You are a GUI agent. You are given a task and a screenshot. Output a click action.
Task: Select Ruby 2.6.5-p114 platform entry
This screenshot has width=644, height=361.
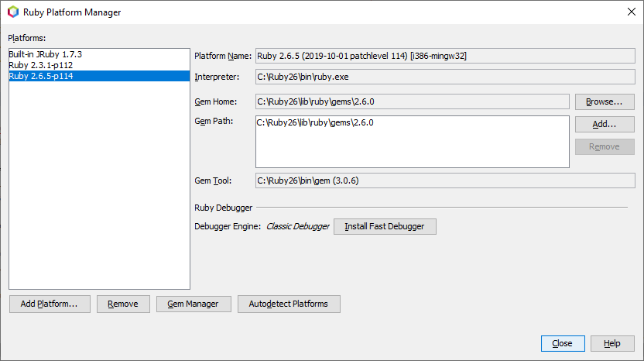click(x=99, y=76)
